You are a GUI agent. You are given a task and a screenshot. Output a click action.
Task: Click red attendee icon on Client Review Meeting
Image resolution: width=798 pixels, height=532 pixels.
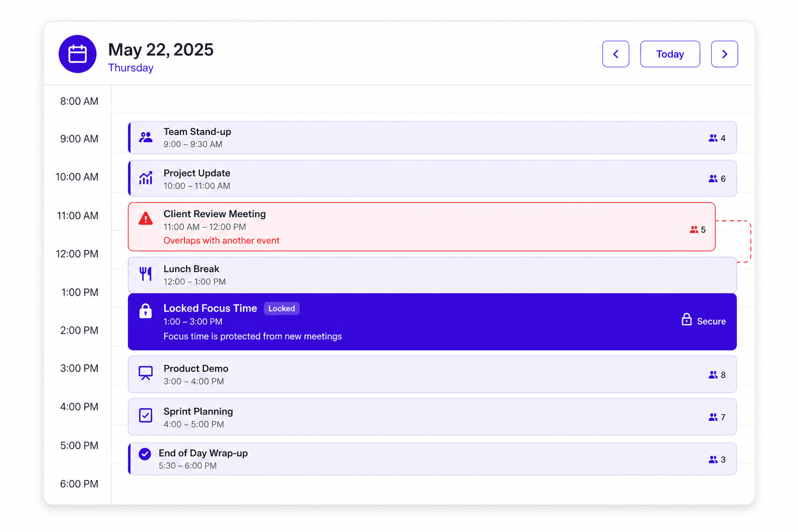694,230
